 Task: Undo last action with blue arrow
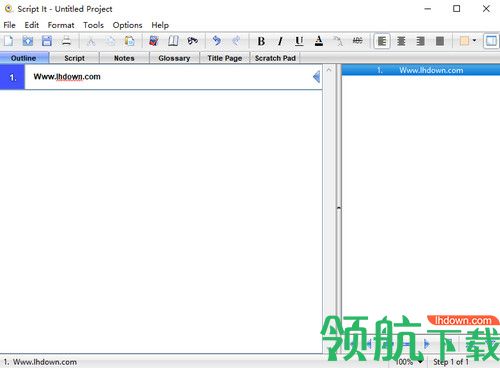pyautogui.click(x=217, y=41)
